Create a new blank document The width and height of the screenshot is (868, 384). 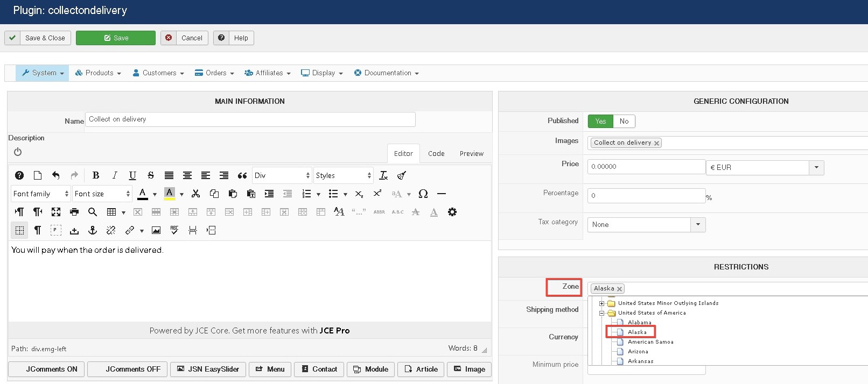[x=38, y=175]
